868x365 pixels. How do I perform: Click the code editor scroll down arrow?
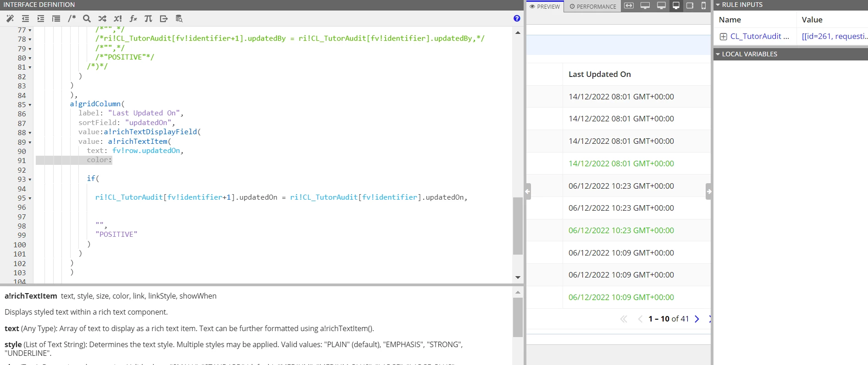click(518, 278)
